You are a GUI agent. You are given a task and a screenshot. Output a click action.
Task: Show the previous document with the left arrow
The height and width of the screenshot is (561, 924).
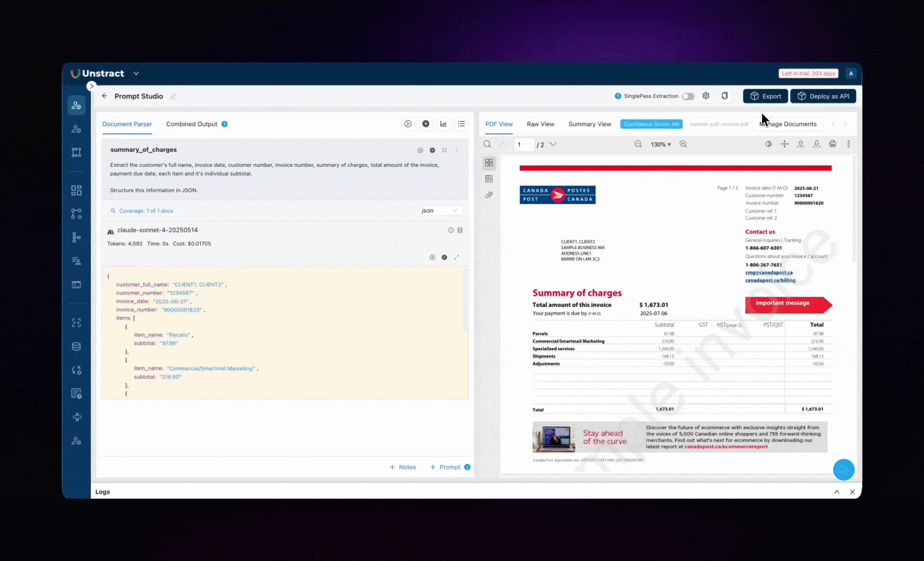[833, 125]
